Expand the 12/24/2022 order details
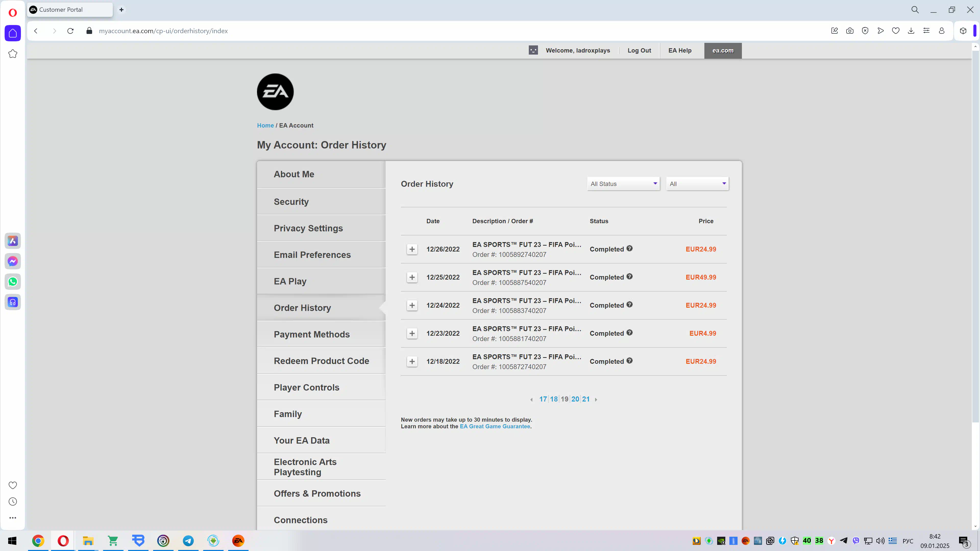The height and width of the screenshot is (551, 980). coord(412,305)
